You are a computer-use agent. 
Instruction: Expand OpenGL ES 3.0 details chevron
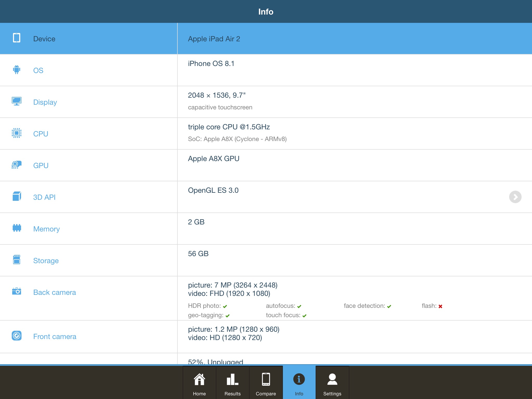tap(515, 197)
